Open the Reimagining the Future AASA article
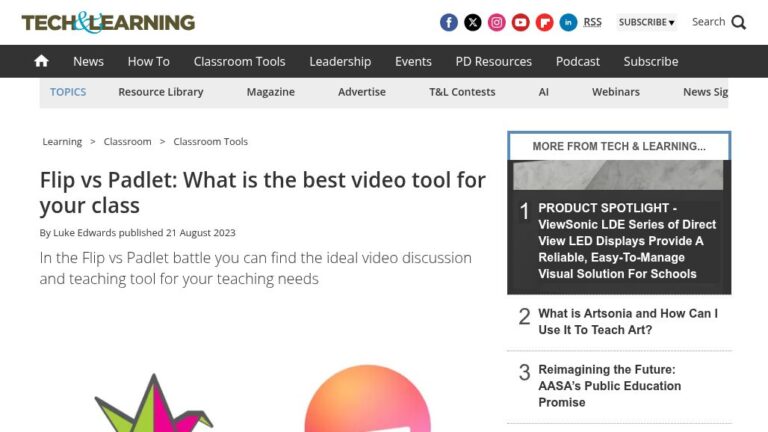The image size is (768, 432). (610, 386)
